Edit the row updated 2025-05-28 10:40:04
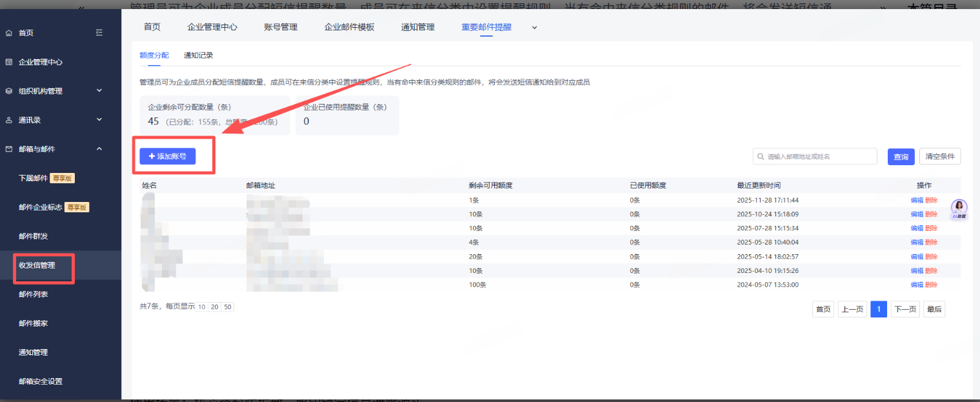This screenshot has height=402, width=980. click(917, 243)
